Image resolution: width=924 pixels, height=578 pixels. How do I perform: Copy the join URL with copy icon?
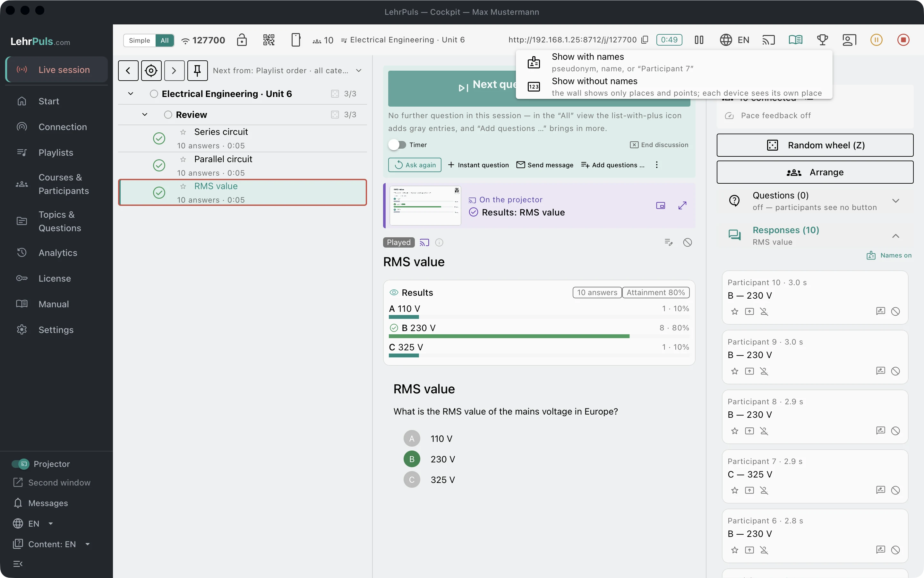[x=645, y=40]
